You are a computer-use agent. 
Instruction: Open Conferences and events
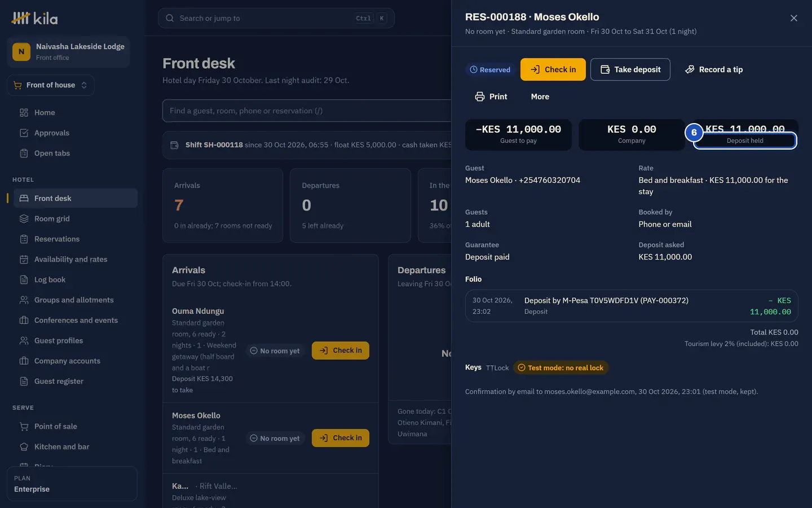(x=76, y=320)
